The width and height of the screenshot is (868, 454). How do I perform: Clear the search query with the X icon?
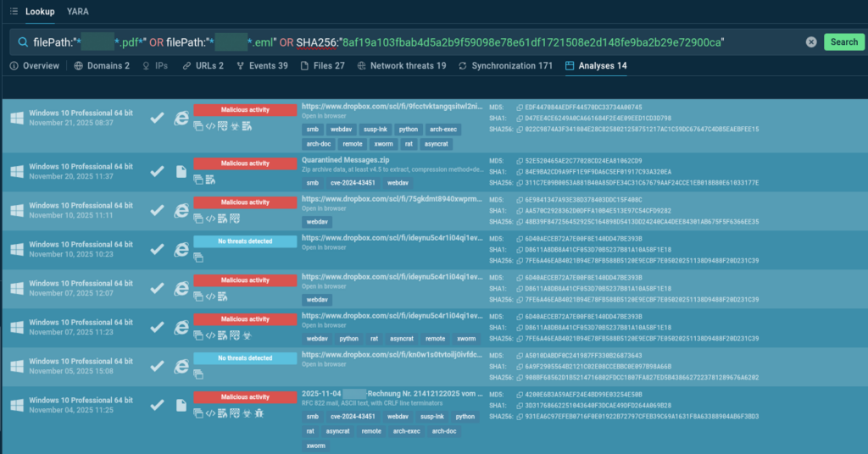tap(811, 42)
